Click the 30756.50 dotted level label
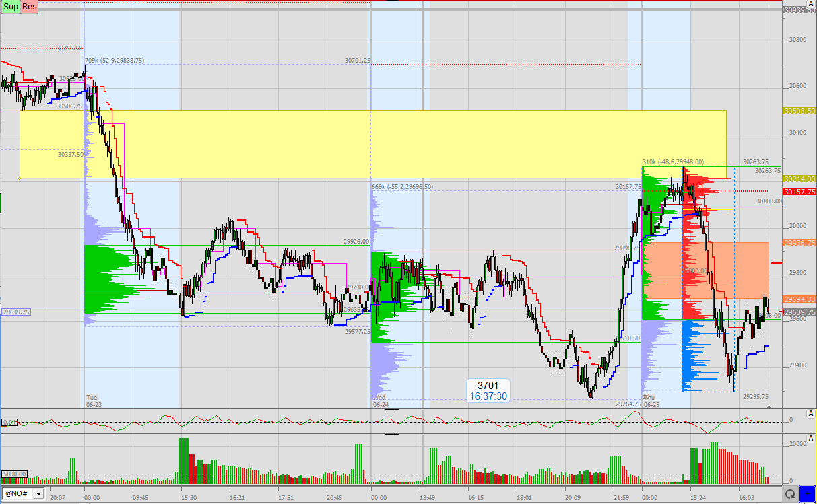The width and height of the screenshot is (817, 504). point(69,48)
